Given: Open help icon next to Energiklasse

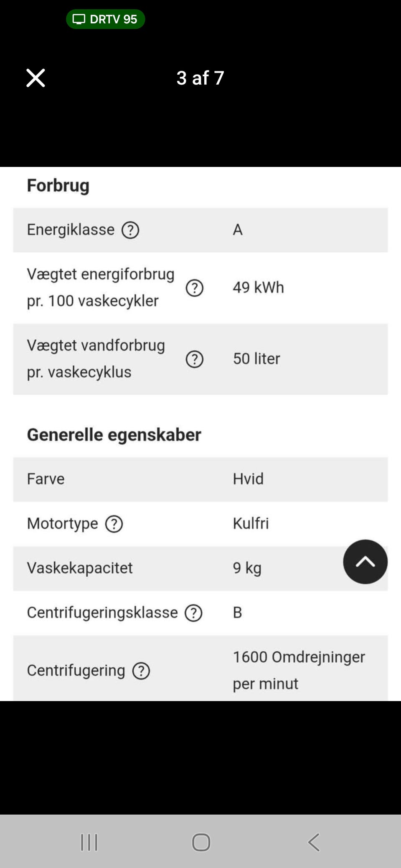Looking at the screenshot, I should pos(130,230).
